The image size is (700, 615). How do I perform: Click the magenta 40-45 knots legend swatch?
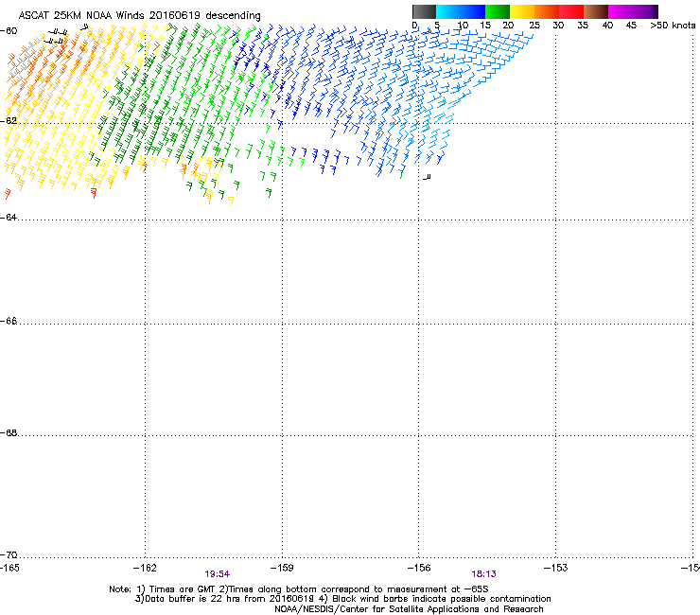tap(621, 11)
